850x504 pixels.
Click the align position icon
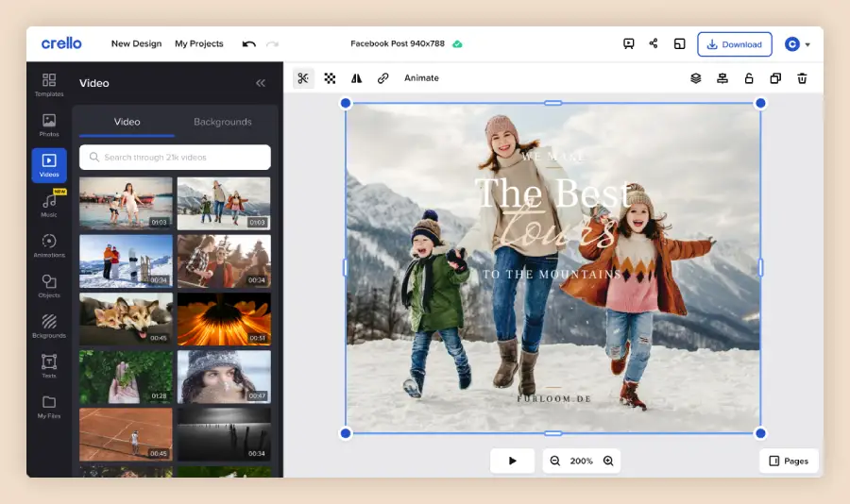click(x=722, y=78)
